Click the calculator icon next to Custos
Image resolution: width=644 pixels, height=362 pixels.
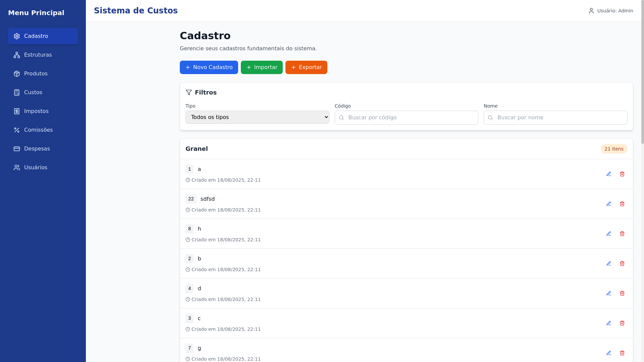[17, 93]
